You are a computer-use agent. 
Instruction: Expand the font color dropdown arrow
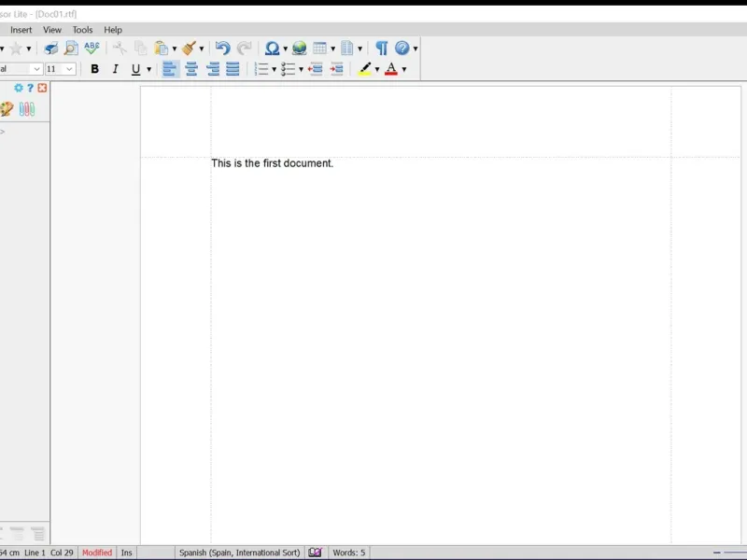[404, 69]
